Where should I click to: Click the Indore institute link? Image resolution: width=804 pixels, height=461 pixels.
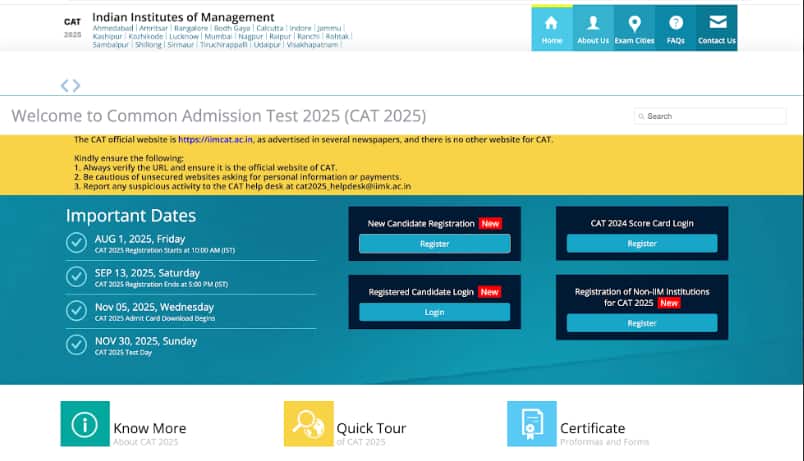300,28
